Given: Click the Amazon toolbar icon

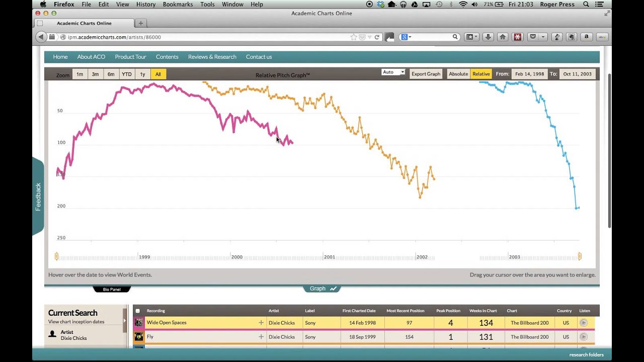Looking at the screenshot, I should (586, 37).
